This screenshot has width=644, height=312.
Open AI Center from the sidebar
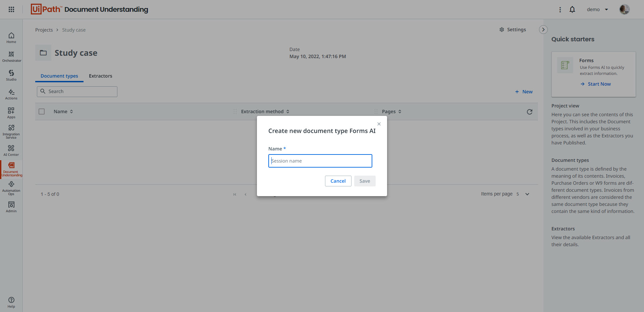pos(11,150)
